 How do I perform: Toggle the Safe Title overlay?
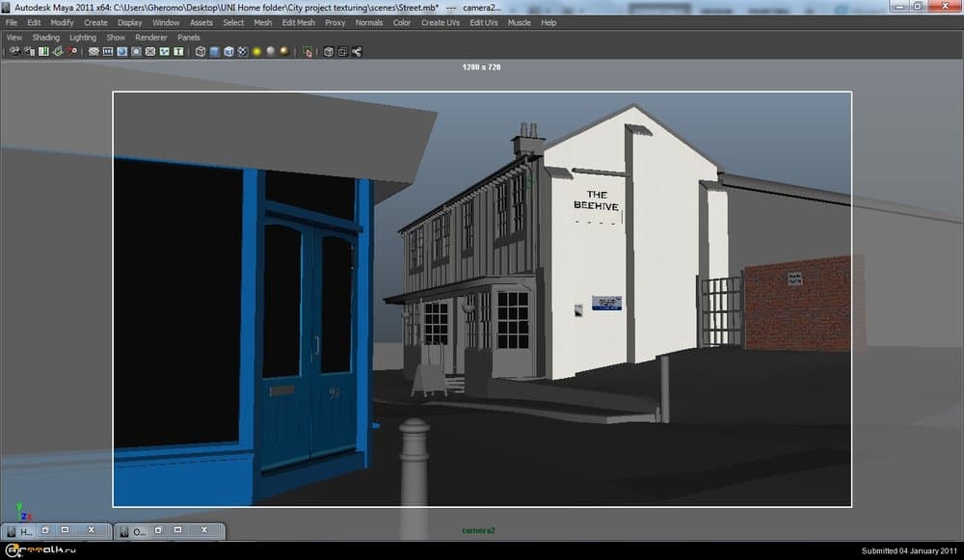tap(178, 52)
